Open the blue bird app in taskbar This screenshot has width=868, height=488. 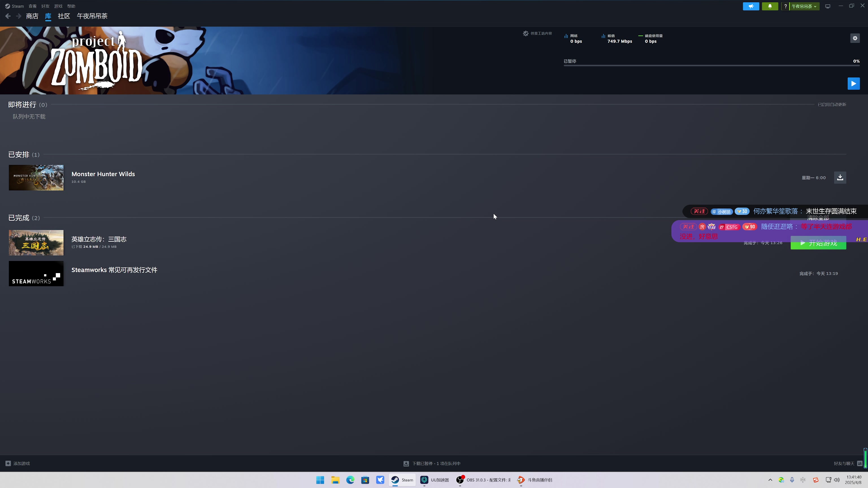point(380,480)
